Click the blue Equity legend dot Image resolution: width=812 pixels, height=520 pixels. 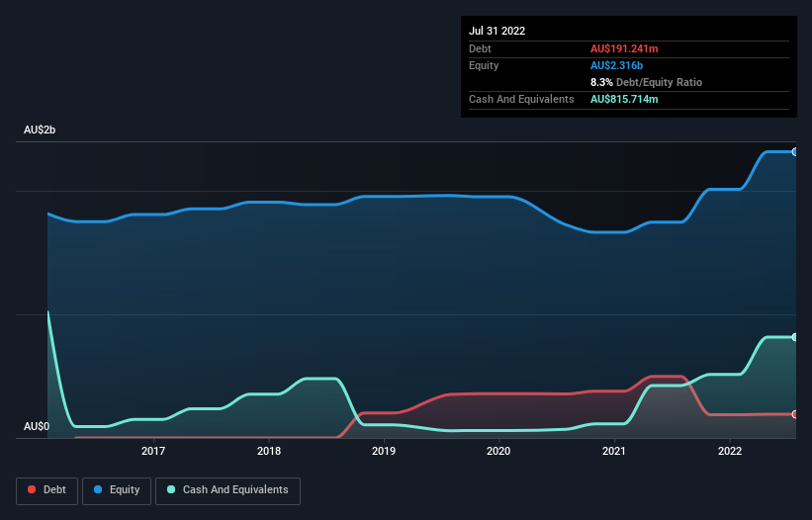click(98, 489)
